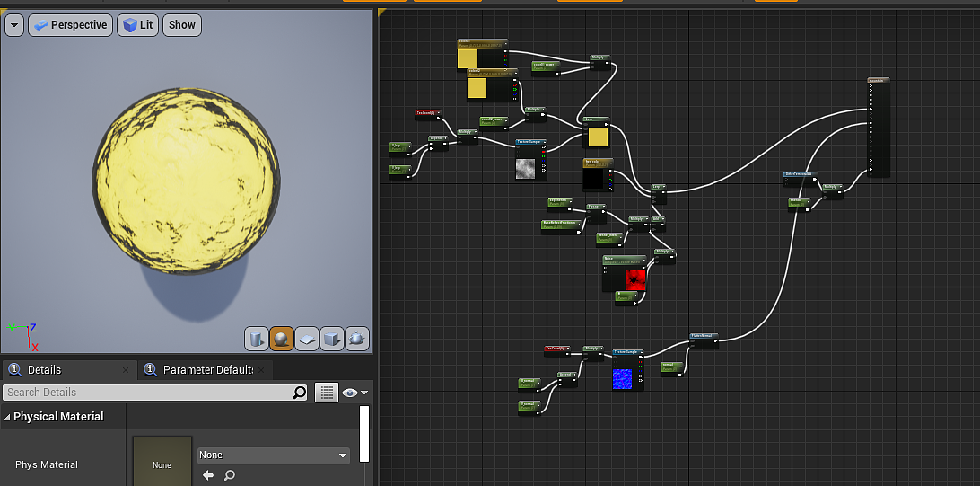The height and width of the screenshot is (486, 980).
Task: Select the normal map Texture Sample header
Action: (x=628, y=353)
